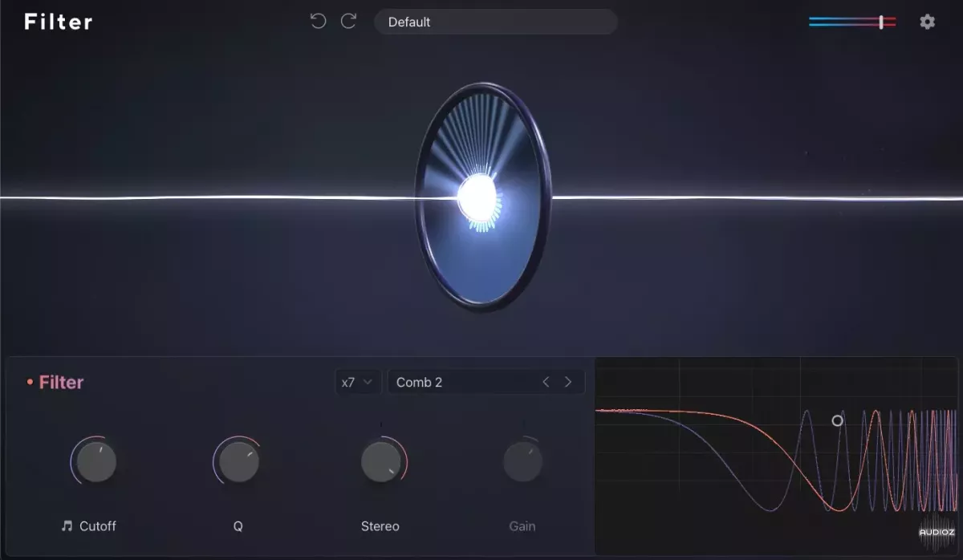
Task: Open the Default preset selector
Action: 495,22
